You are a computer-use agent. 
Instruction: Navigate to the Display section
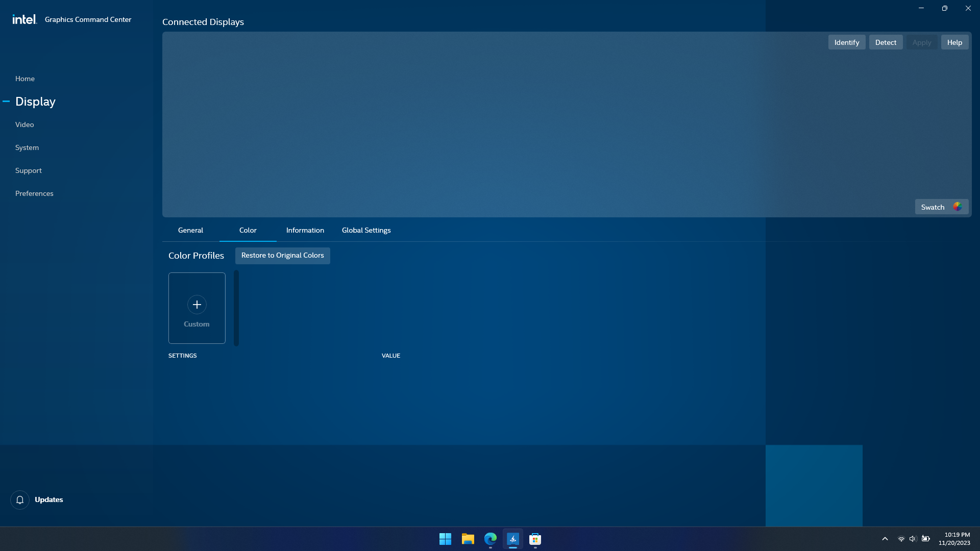[35, 102]
